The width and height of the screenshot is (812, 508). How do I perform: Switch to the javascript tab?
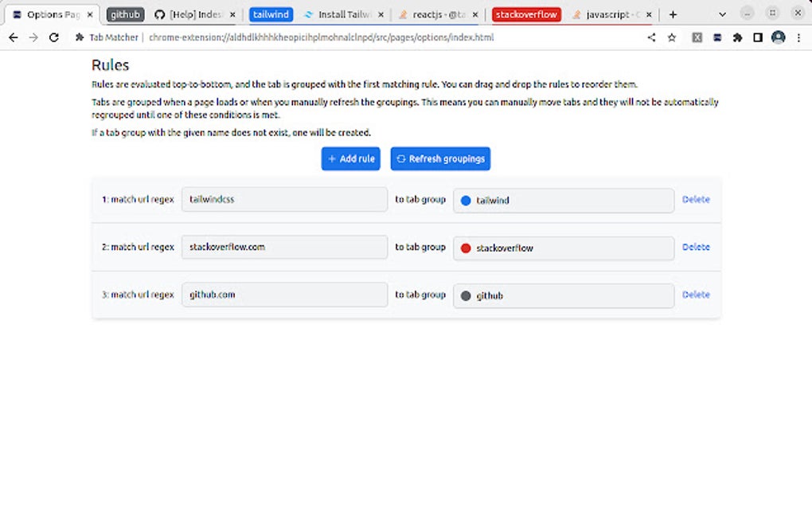coord(611,14)
